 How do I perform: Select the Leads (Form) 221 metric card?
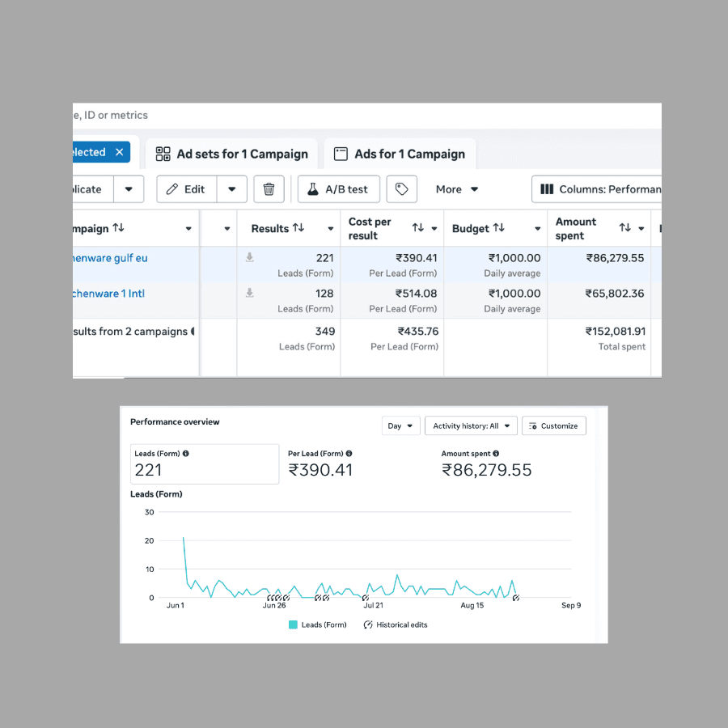[x=205, y=464]
